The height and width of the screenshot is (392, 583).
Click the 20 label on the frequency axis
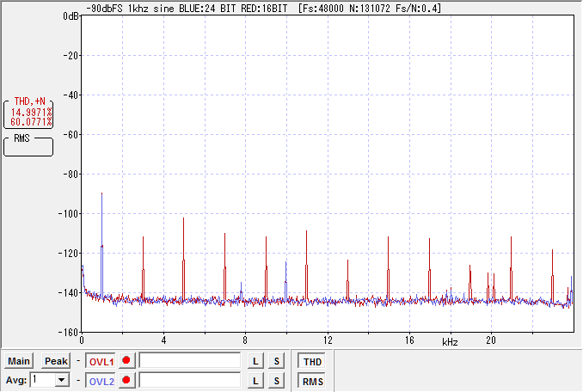pos(491,340)
